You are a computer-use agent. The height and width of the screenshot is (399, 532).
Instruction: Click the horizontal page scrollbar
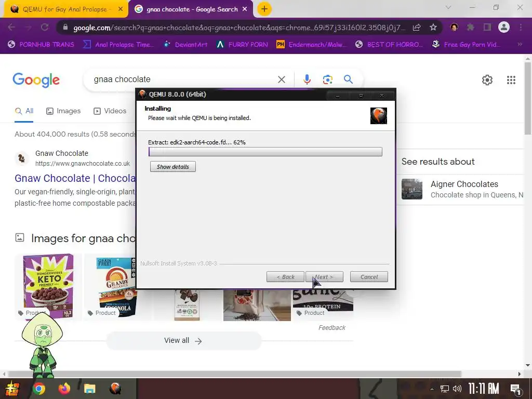click(234, 374)
